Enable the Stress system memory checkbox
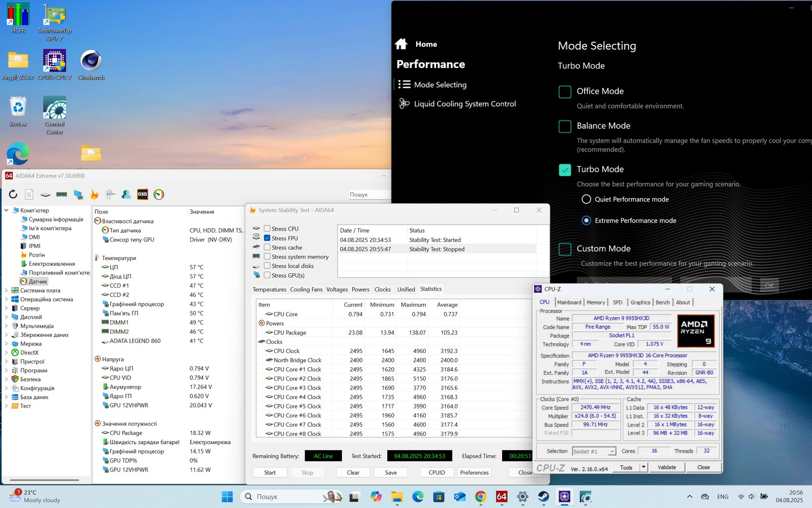 pos(267,257)
